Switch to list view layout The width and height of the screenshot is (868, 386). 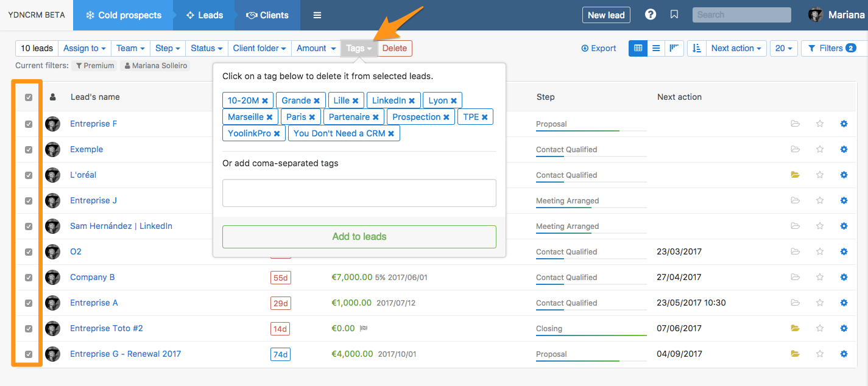(656, 47)
